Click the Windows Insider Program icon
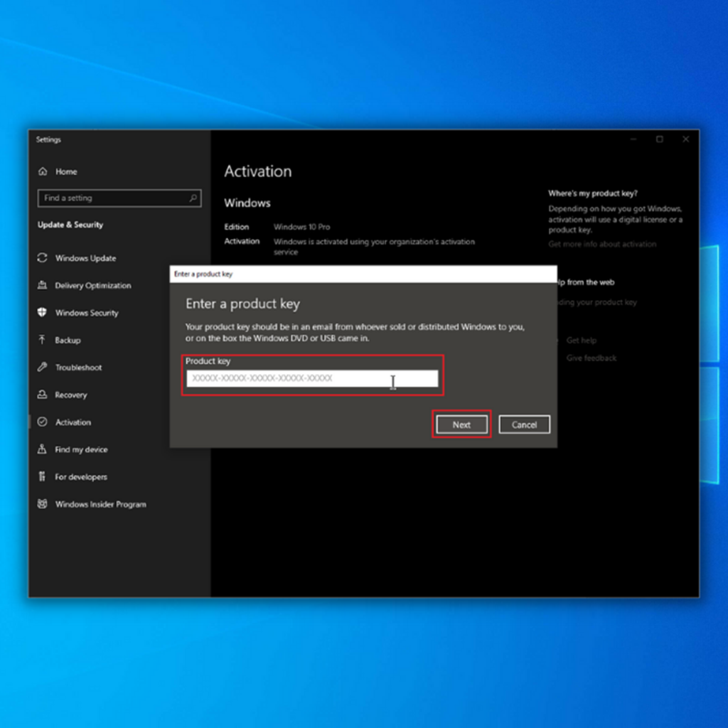Viewport: 728px width, 728px height. (42, 504)
